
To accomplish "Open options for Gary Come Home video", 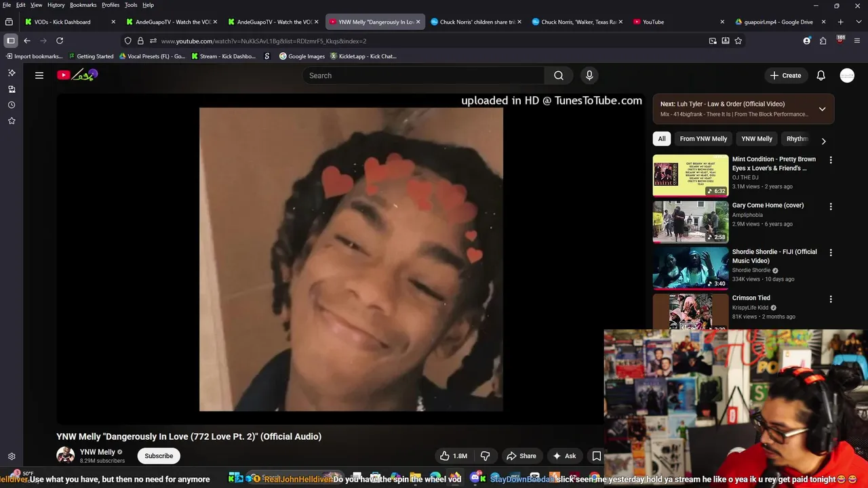I will pyautogui.click(x=831, y=206).
